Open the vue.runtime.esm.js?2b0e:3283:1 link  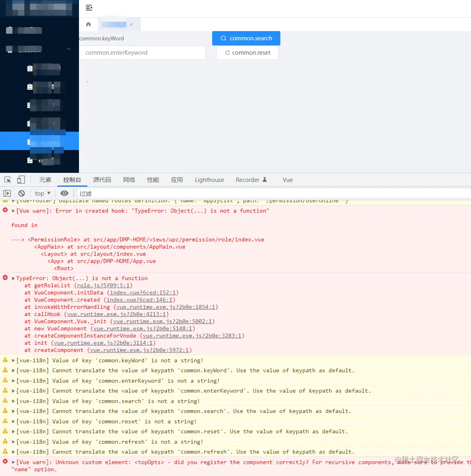pyautogui.click(x=192, y=336)
